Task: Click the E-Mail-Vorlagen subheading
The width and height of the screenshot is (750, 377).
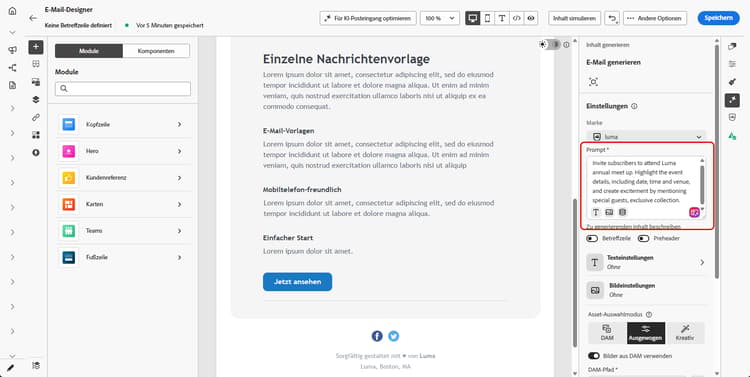Action: click(x=288, y=131)
